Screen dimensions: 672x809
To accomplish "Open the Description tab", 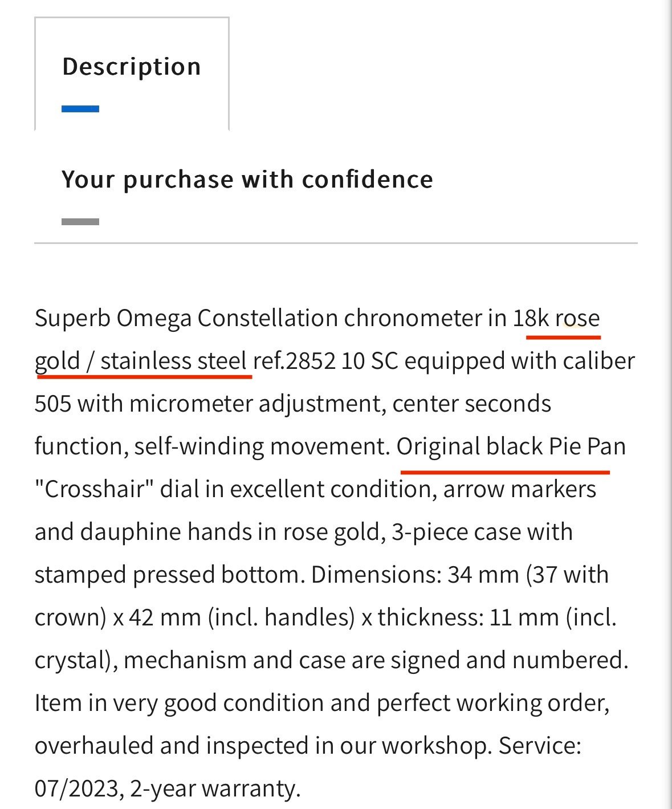I will (x=132, y=67).
